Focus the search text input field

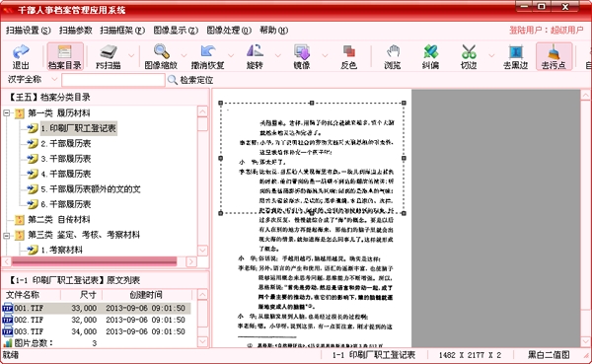[113, 80]
